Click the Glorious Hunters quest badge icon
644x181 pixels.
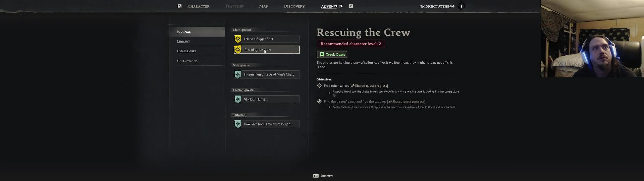click(x=238, y=99)
